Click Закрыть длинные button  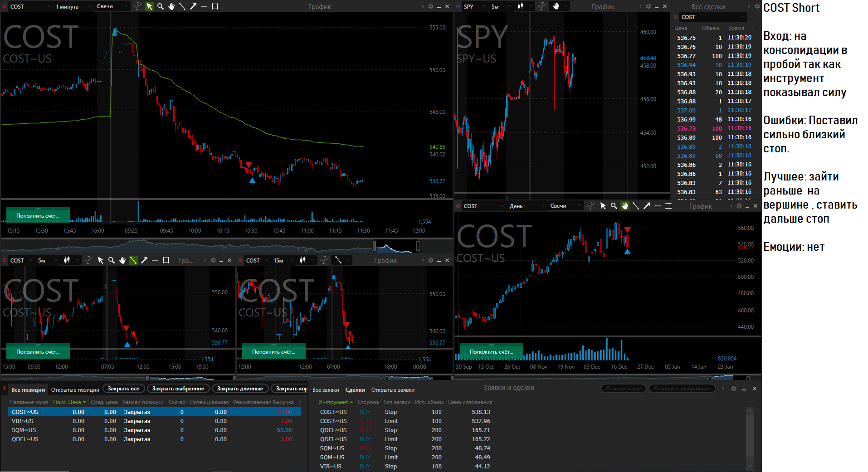[240, 389]
